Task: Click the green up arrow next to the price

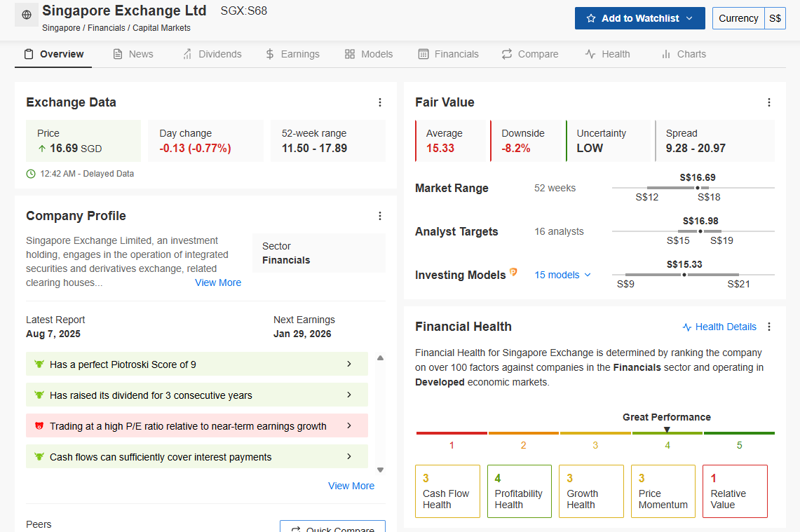Action: tap(42, 149)
